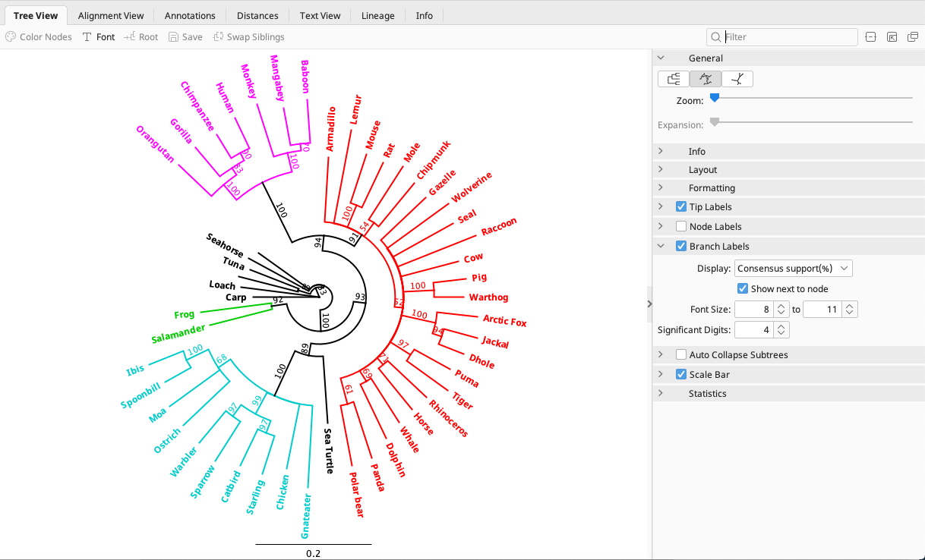Click inside the Filter search field

(x=782, y=36)
